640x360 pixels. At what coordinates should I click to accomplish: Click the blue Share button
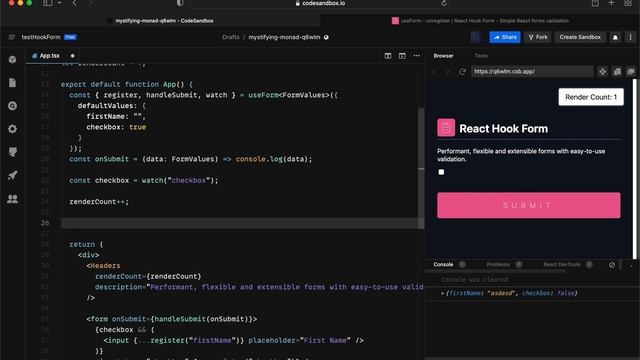tap(505, 37)
